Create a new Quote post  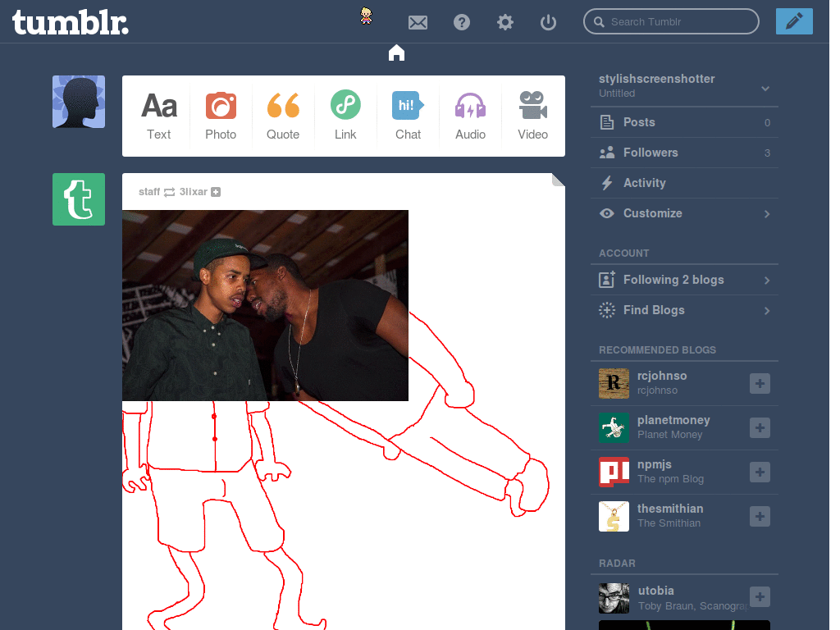tap(283, 116)
